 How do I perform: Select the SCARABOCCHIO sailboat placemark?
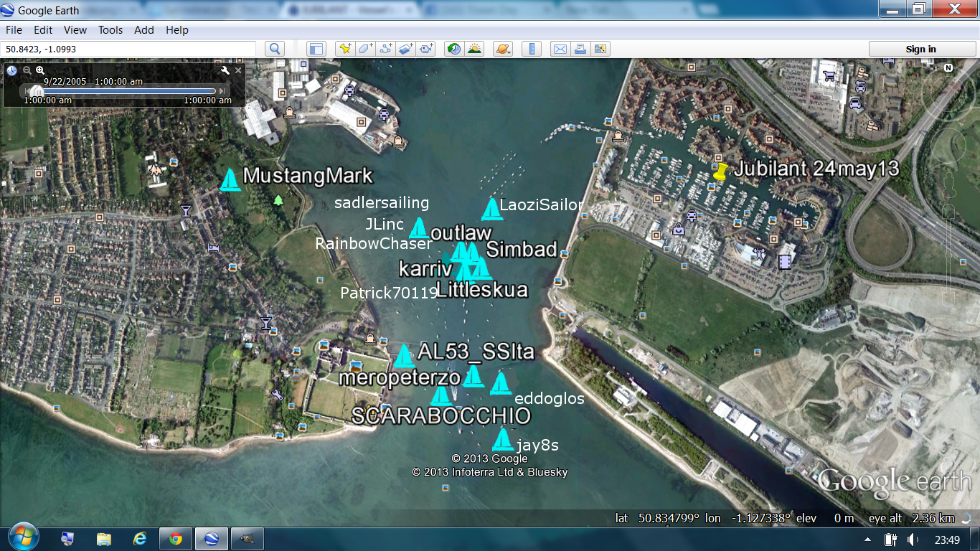pyautogui.click(x=440, y=396)
